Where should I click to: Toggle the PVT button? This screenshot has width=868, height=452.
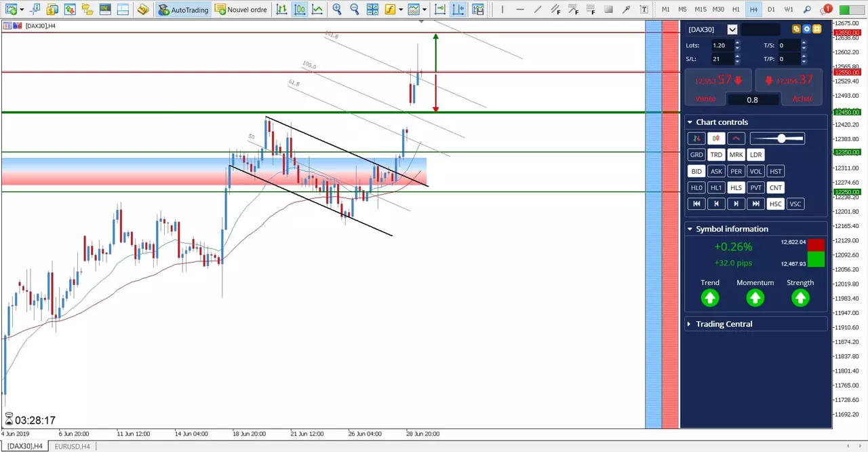pyautogui.click(x=756, y=187)
